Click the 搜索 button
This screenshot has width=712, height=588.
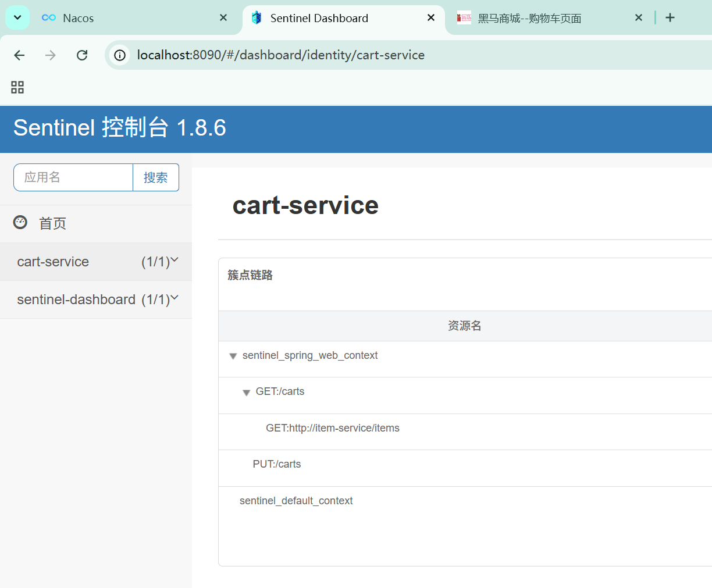(156, 177)
